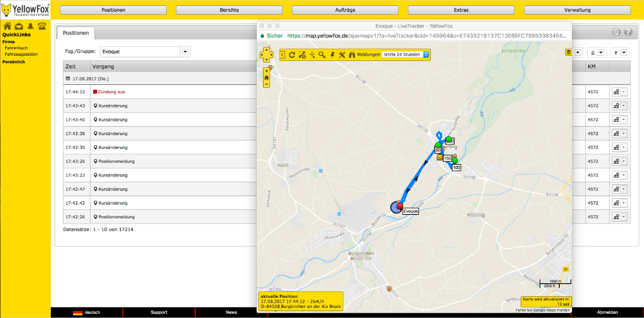Click the bell notifications icon in sidebar
This screenshot has height=318, width=644.
coord(30,26)
